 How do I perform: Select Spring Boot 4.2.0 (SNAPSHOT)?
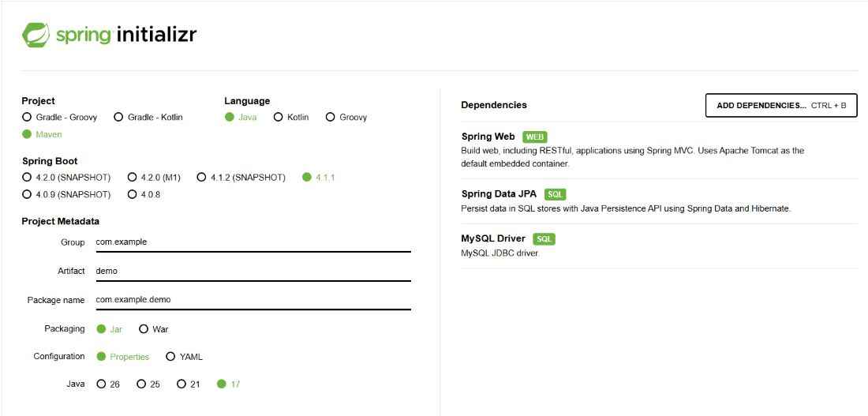pyautogui.click(x=66, y=178)
